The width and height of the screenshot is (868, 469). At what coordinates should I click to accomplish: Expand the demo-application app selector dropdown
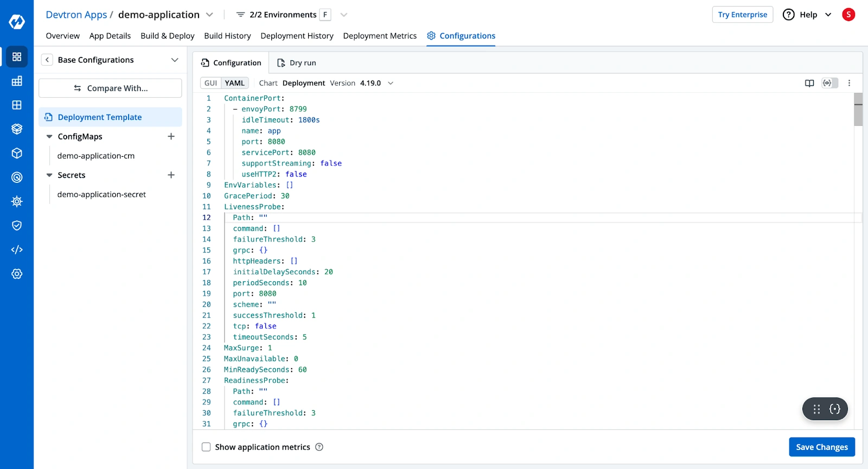point(209,15)
